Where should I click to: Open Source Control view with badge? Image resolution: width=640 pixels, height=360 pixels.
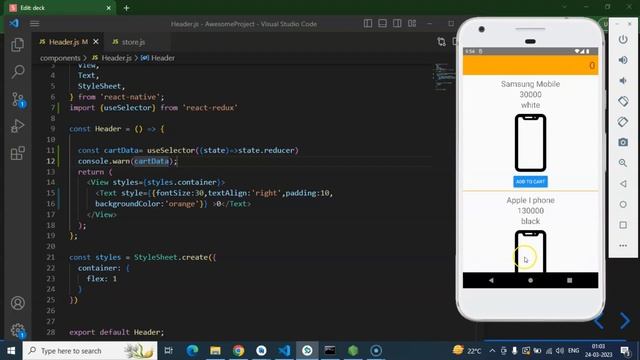[x=18, y=99]
